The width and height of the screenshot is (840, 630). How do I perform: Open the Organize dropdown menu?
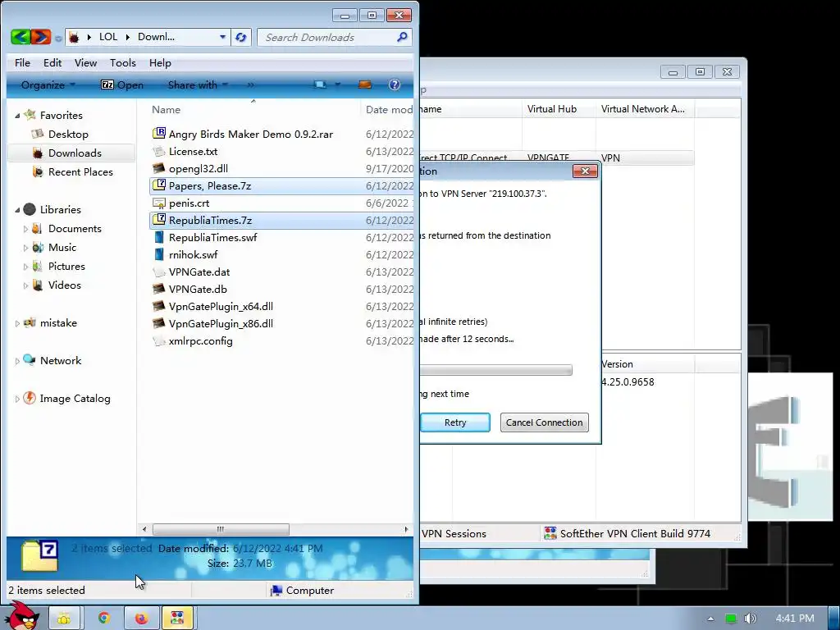pos(48,84)
